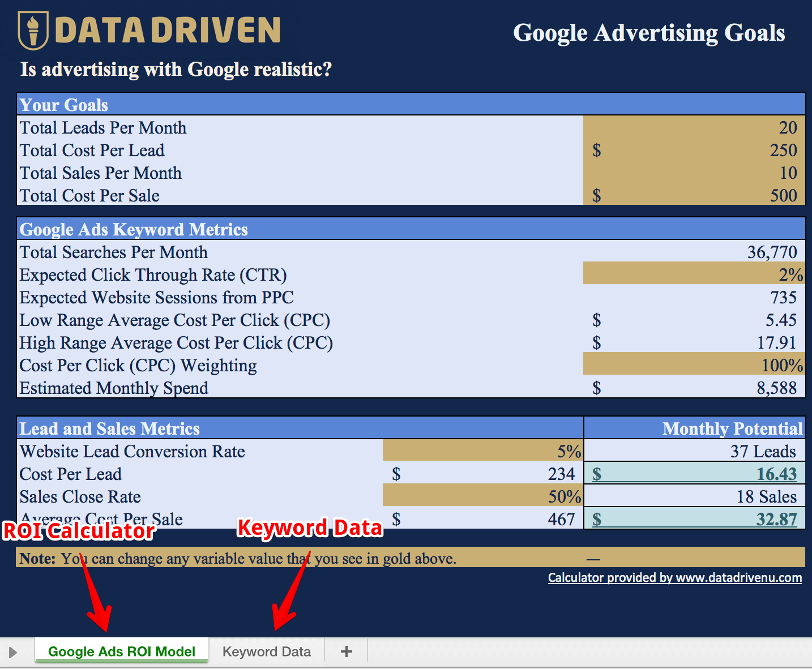Open the datadrivenu.com calculator link

point(675,577)
